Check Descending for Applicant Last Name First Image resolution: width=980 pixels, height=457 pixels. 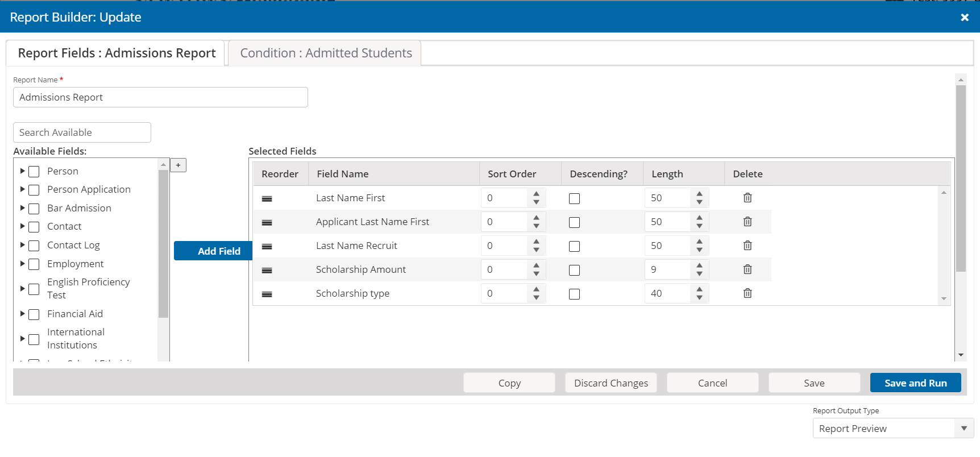pyautogui.click(x=574, y=222)
